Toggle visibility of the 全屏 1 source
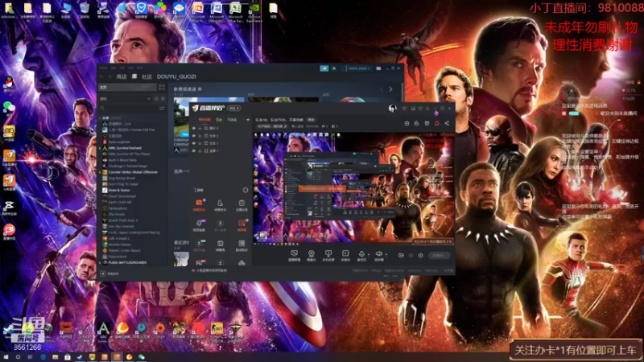 (194, 150)
